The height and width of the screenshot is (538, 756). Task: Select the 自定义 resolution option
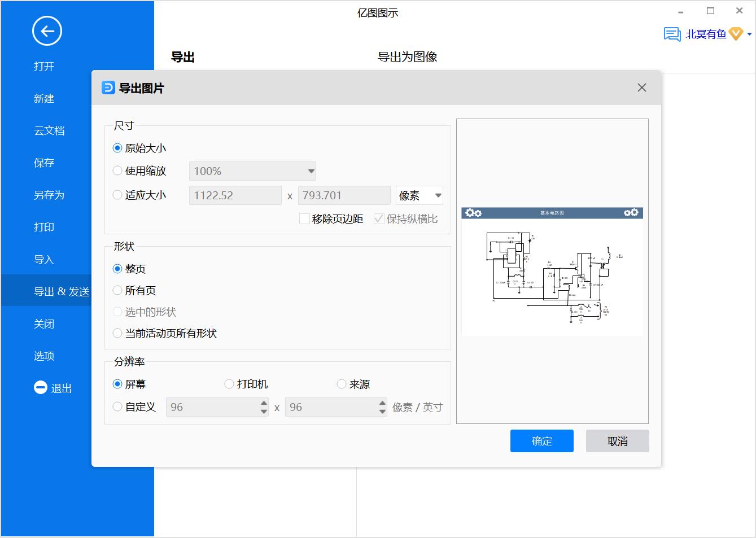(x=117, y=406)
